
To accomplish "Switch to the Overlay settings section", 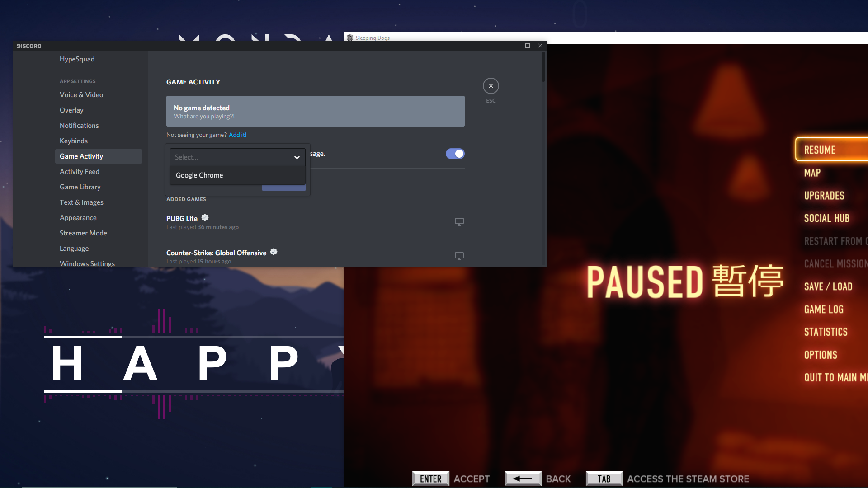I will pyautogui.click(x=71, y=110).
